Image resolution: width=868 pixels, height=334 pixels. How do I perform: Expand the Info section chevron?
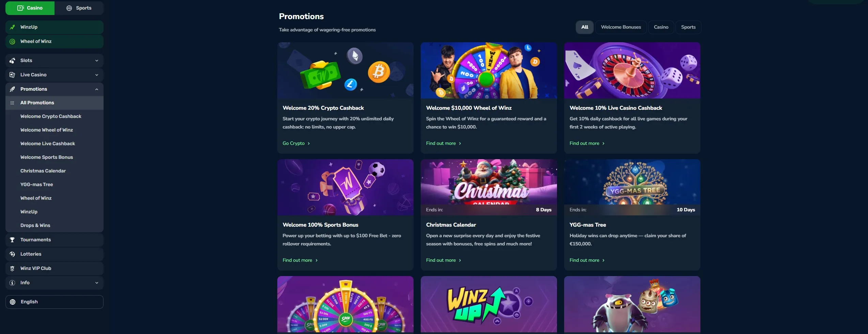click(97, 283)
